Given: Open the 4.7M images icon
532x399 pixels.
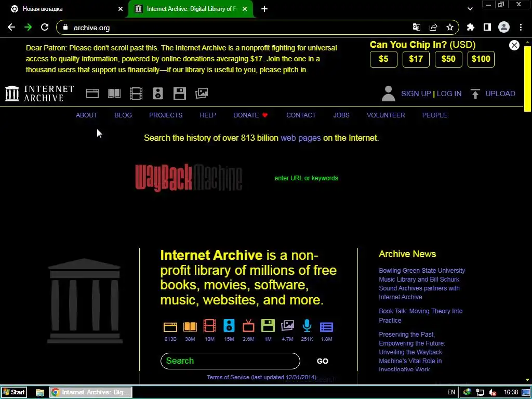Looking at the screenshot, I should coord(287,326).
